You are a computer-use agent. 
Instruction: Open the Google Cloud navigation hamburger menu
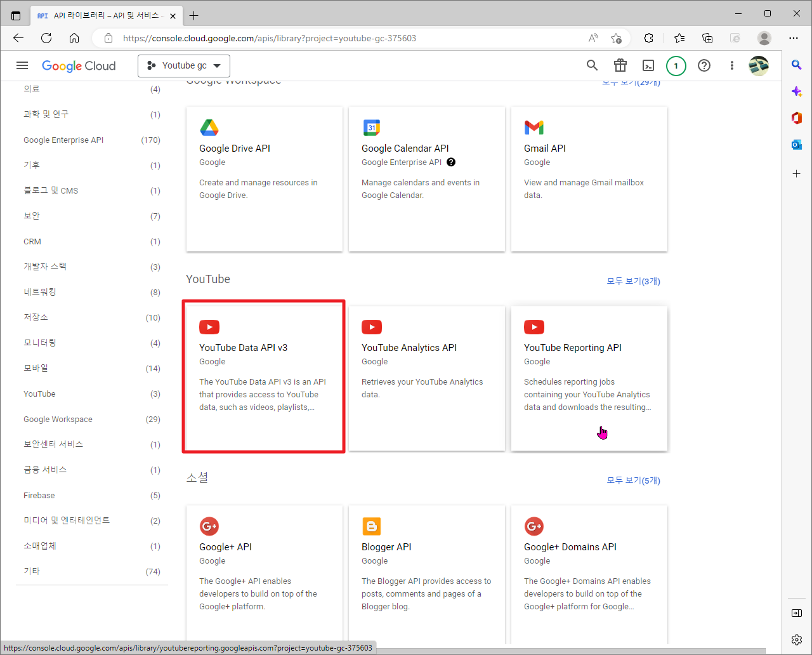click(22, 65)
